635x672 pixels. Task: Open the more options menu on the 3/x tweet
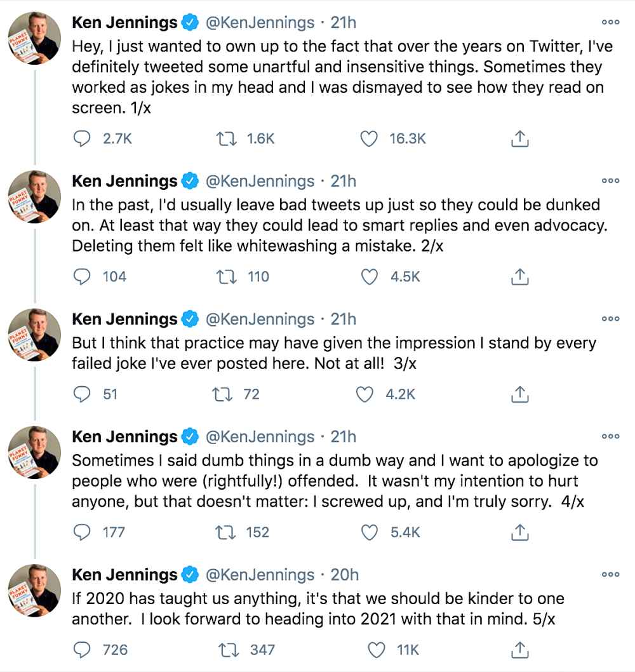click(611, 319)
